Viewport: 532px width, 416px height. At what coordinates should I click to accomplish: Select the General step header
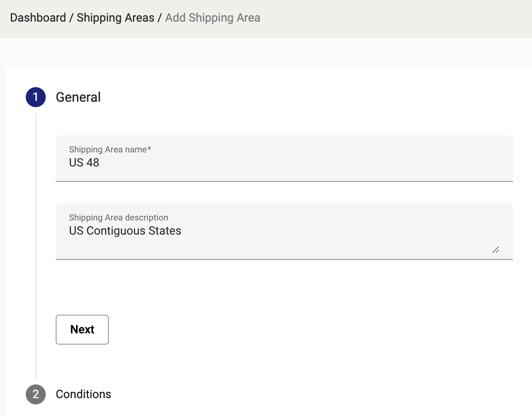[x=78, y=97]
